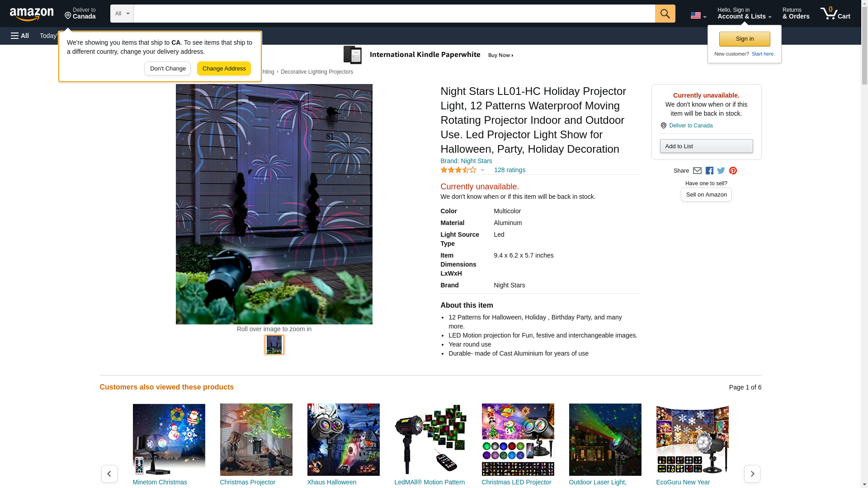Open the shopping cart icon
This screenshot has height=488, width=868.
pos(835,14)
